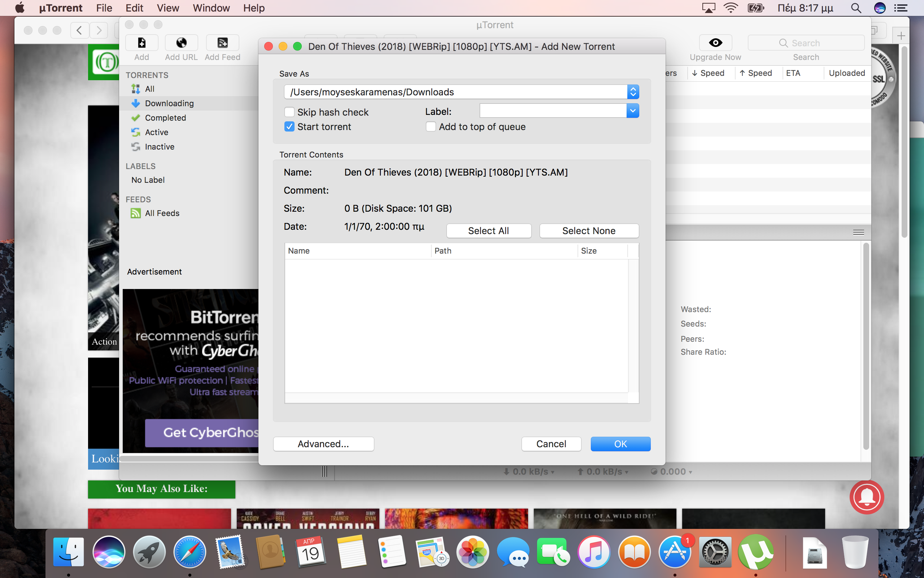Open the Apple menu
Image resolution: width=924 pixels, height=578 pixels.
(x=20, y=8)
